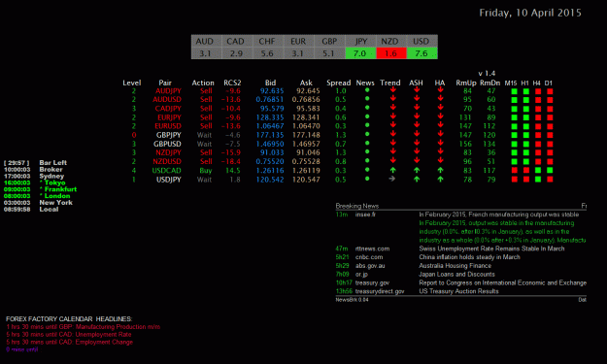The height and width of the screenshot is (364, 607).
Task: Click the Sell action for NZDUSD
Action: (x=206, y=161)
